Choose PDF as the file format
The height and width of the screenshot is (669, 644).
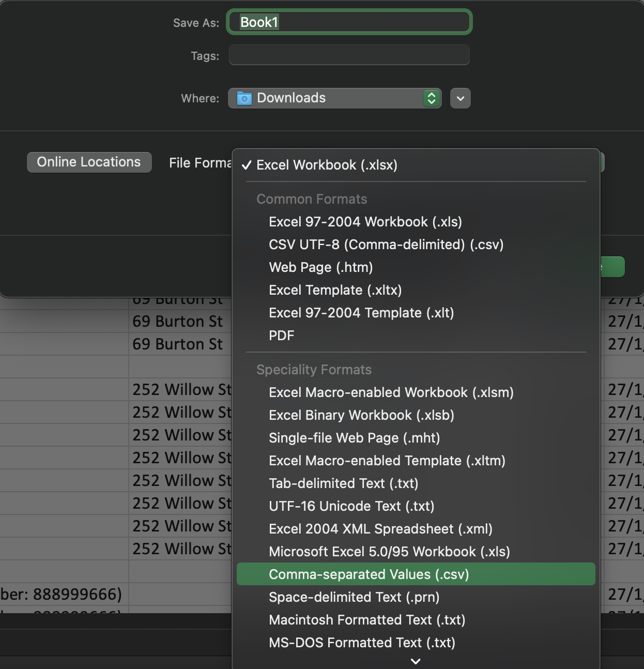[x=281, y=335]
